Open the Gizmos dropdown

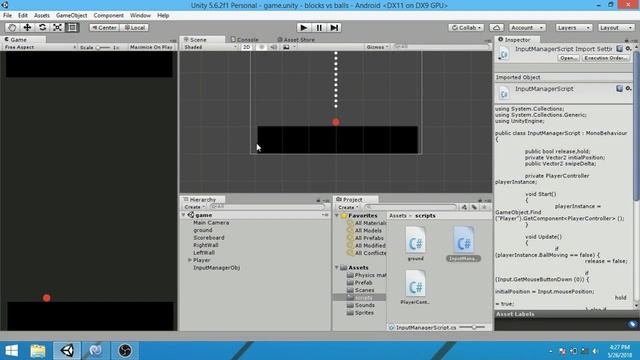(x=377, y=47)
